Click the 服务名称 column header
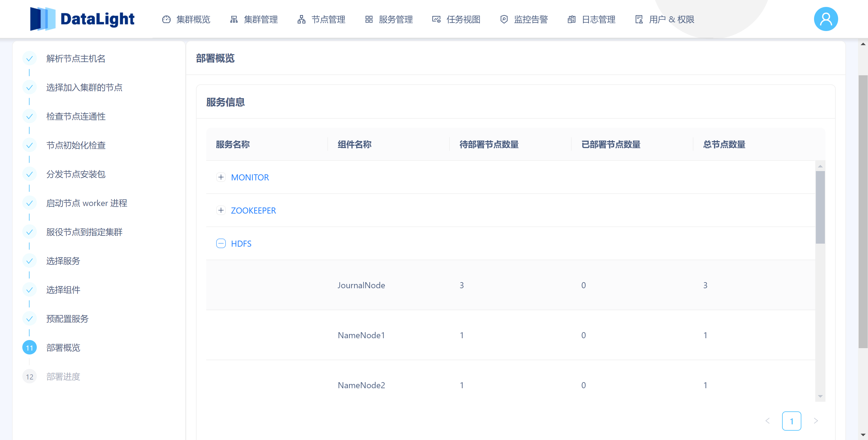 click(233, 145)
